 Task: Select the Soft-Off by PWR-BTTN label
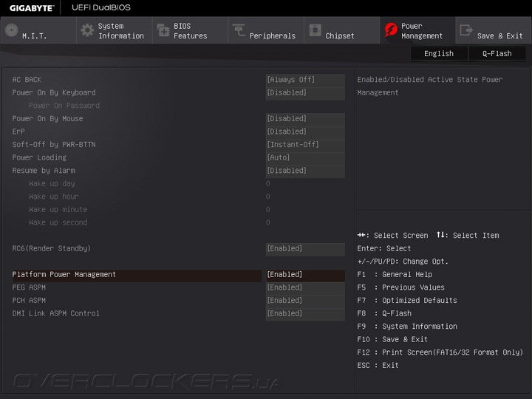[x=54, y=145]
